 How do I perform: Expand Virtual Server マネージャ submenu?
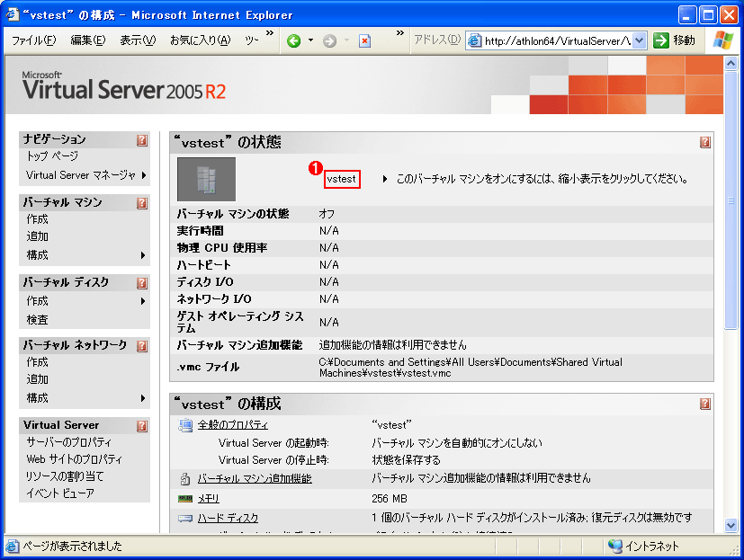(144, 175)
